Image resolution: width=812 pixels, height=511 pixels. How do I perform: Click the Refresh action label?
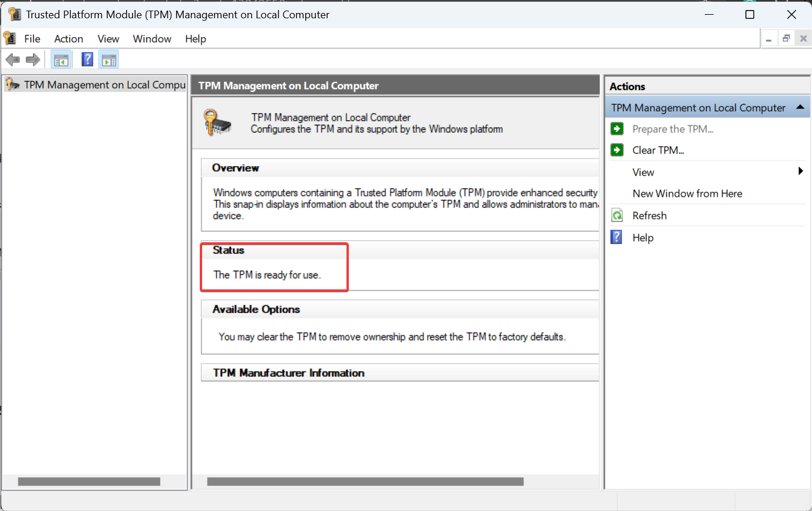649,216
